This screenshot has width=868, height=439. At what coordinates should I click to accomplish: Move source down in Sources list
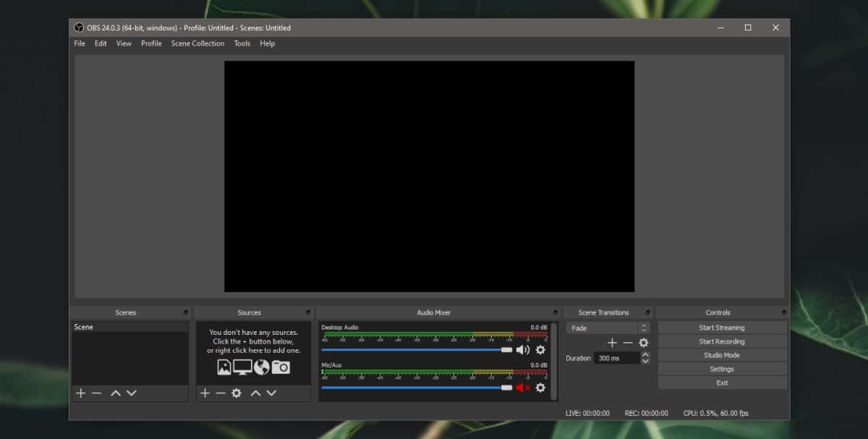point(271,393)
